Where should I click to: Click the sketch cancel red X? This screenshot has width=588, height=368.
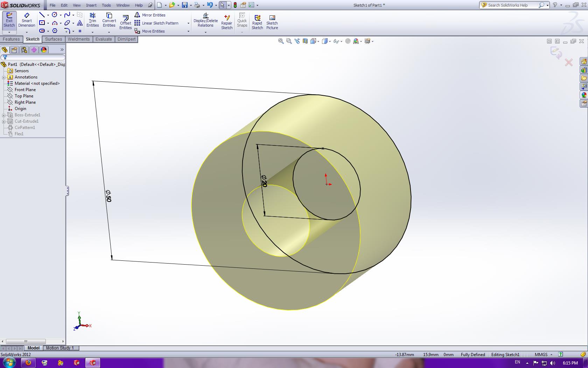click(x=569, y=62)
